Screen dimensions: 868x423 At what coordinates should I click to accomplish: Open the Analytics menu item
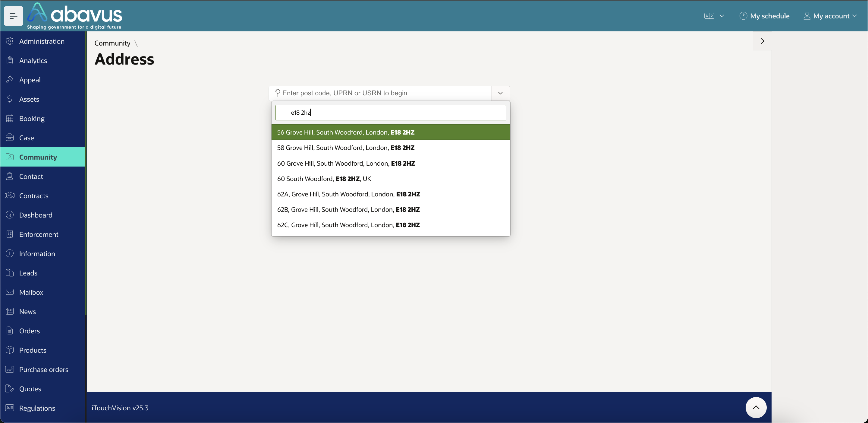[x=42, y=60]
